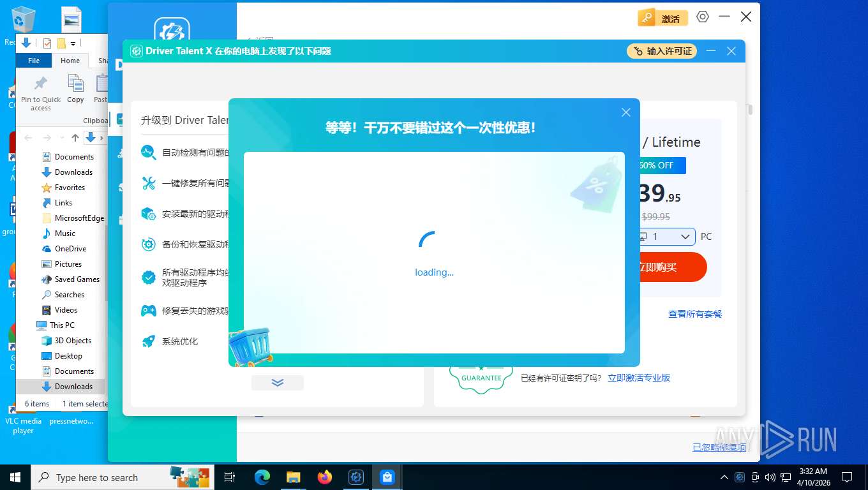Click the Microsoft Store taskbar icon
Image resolution: width=868 pixels, height=490 pixels.
pos(387,477)
